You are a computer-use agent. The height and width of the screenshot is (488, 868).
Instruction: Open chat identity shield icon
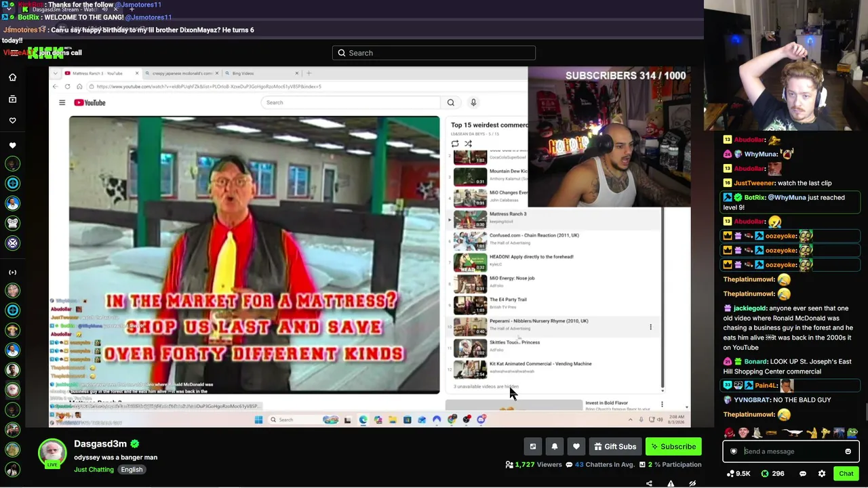(x=734, y=451)
